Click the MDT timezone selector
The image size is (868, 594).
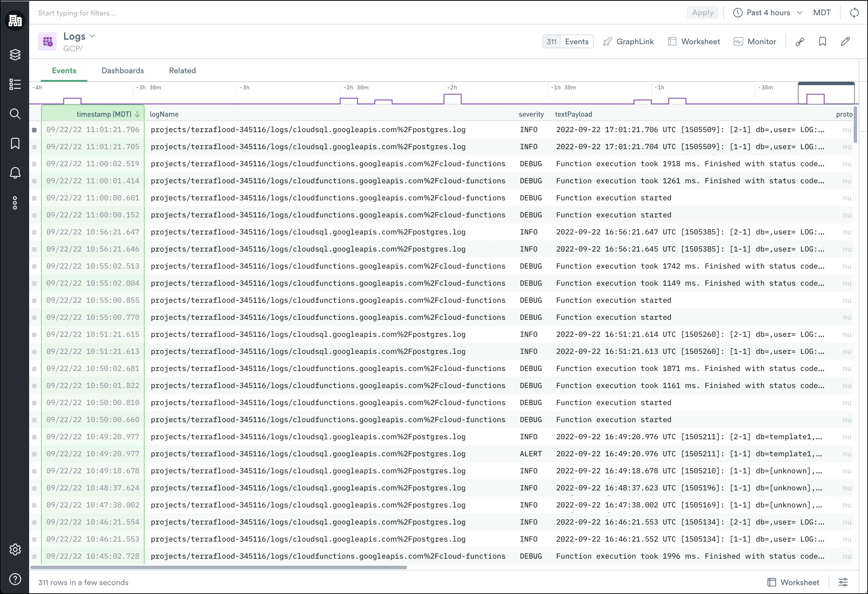tap(822, 13)
